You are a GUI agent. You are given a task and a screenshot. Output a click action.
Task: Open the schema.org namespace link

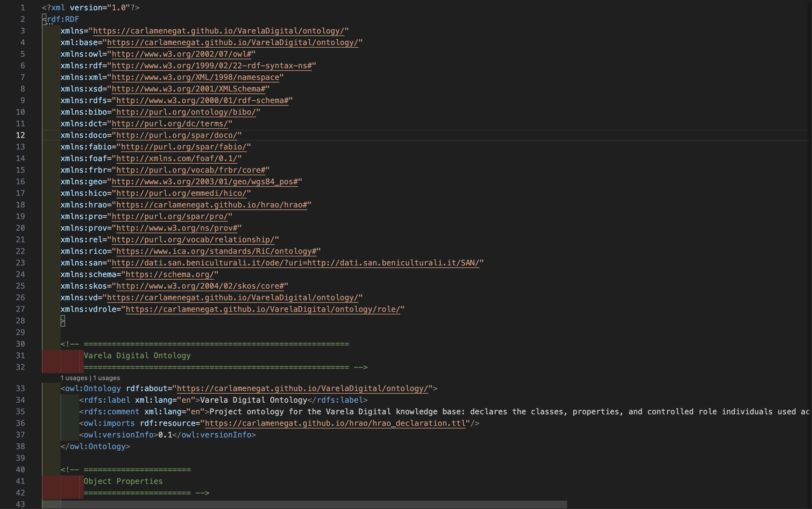point(170,274)
